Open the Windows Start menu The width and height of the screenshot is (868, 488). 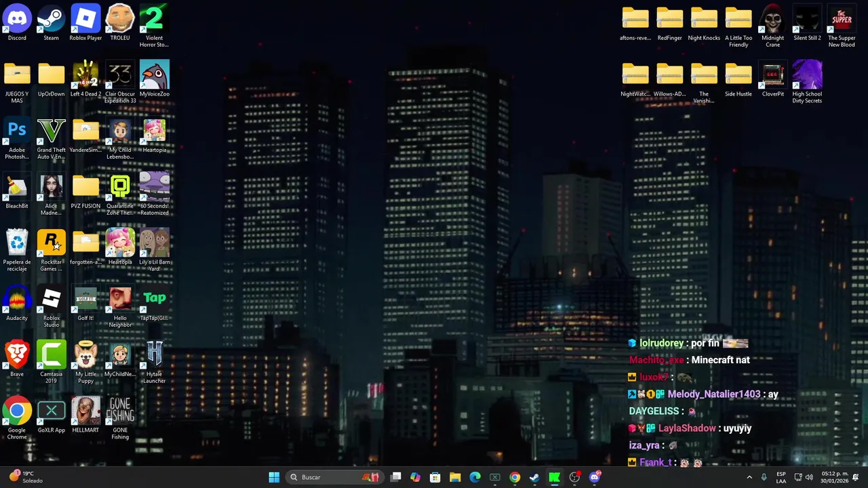(x=274, y=477)
